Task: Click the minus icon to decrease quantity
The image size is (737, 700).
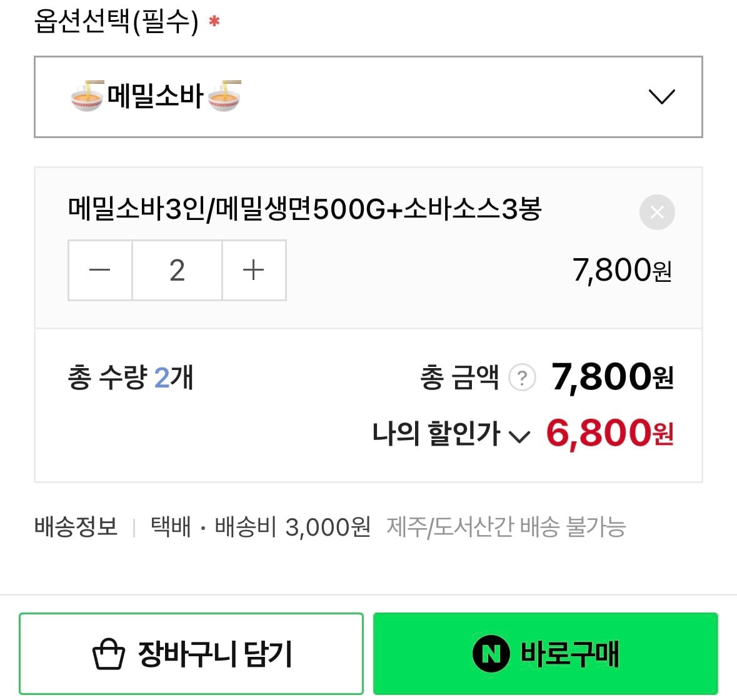Action: pyautogui.click(x=99, y=270)
